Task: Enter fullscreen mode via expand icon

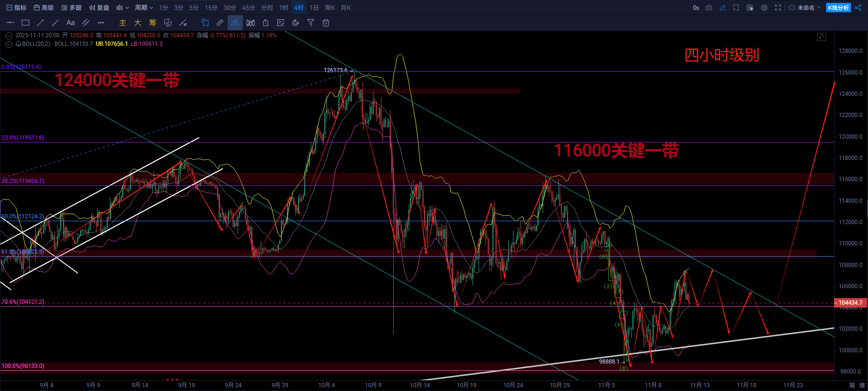Action: (778, 8)
